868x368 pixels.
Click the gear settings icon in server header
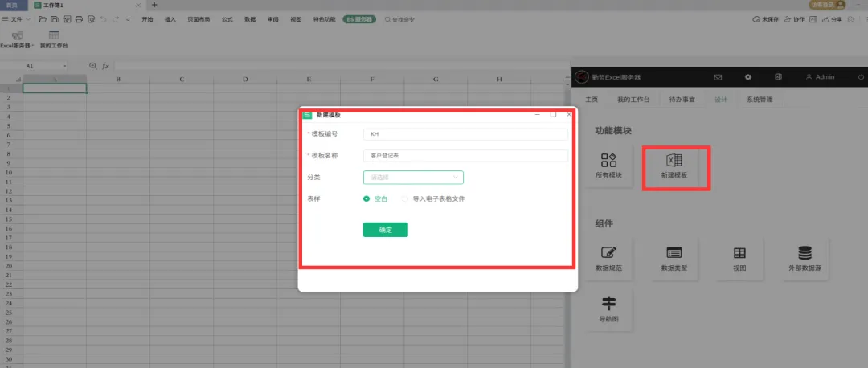(748, 77)
